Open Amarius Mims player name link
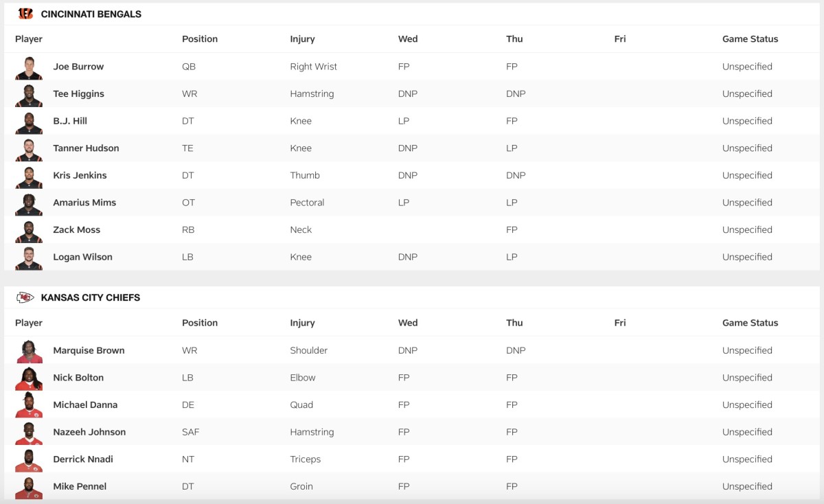824x504 pixels. coord(84,203)
